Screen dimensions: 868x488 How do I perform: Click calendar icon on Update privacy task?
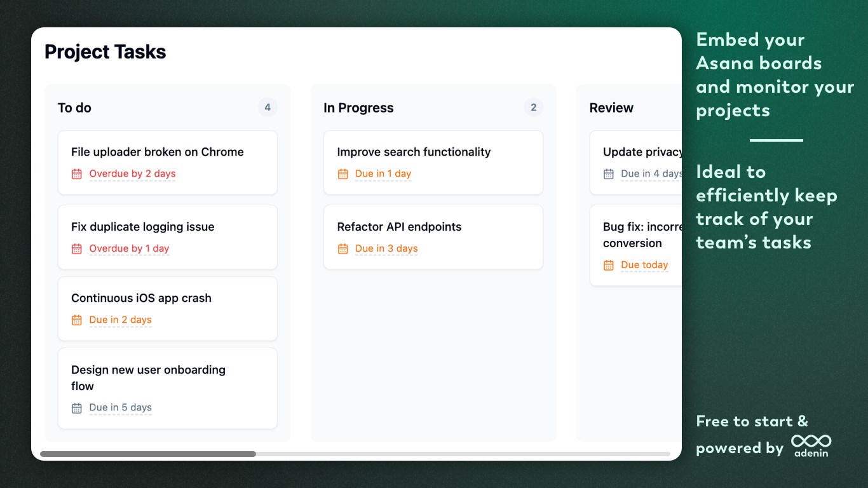(609, 174)
